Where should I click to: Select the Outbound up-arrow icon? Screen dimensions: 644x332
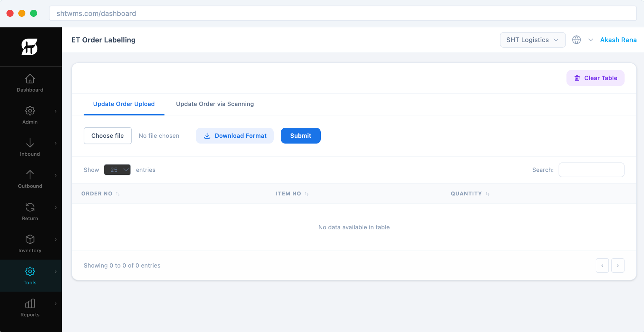pyautogui.click(x=30, y=175)
